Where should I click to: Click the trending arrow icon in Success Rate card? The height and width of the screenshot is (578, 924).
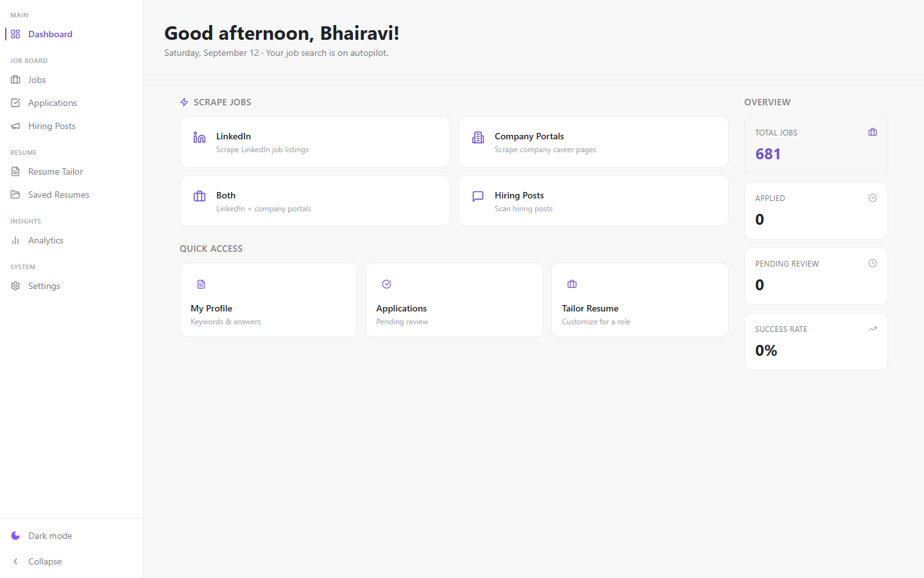click(873, 329)
